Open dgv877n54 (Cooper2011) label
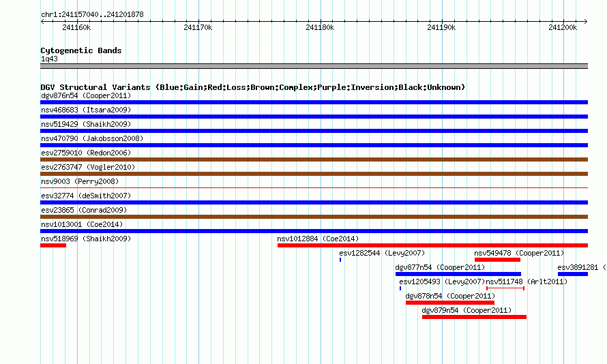Viewport: 607px width, 364px height. (440, 267)
